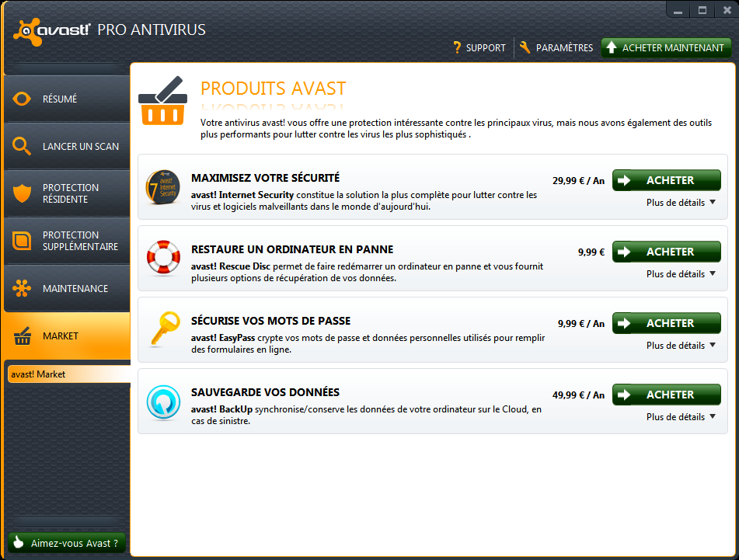
Task: Click the thumbs-up icon beside Aimez-vous Avast
Action: [x=19, y=543]
